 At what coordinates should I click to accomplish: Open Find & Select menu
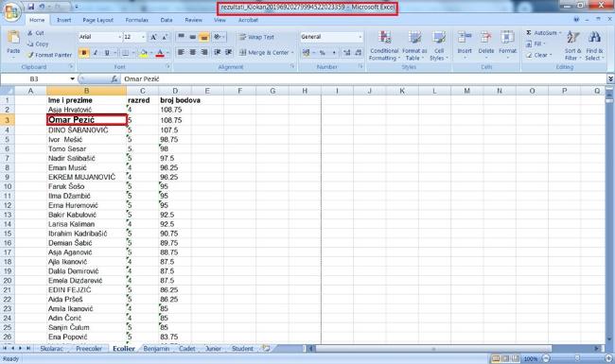(594, 45)
